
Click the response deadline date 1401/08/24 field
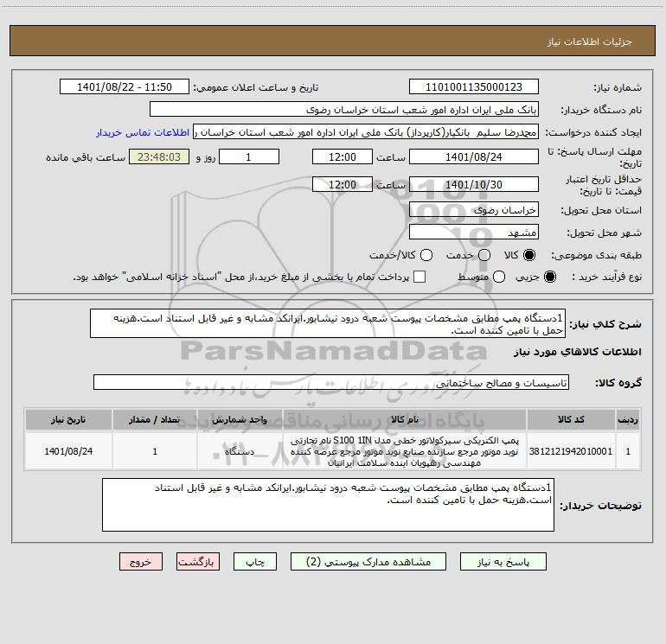point(474,156)
